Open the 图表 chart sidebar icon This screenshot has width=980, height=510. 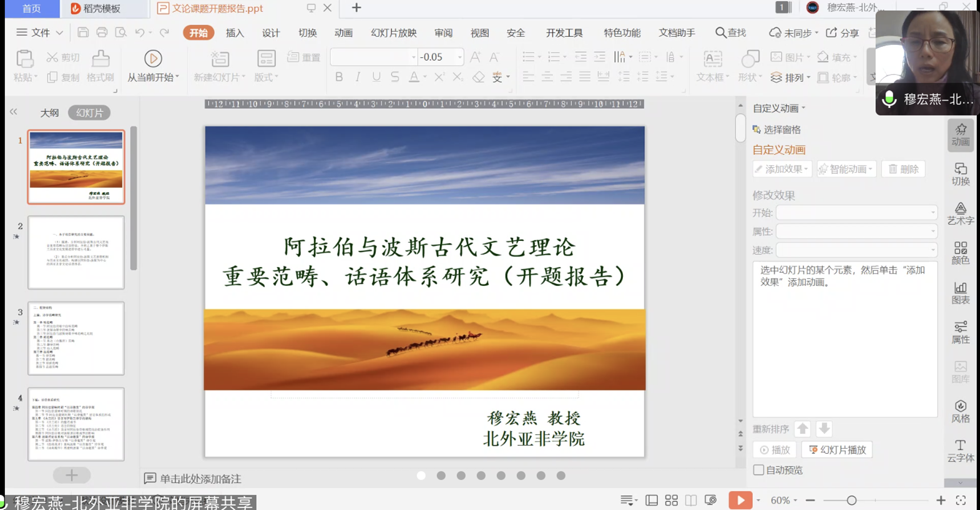point(960,292)
